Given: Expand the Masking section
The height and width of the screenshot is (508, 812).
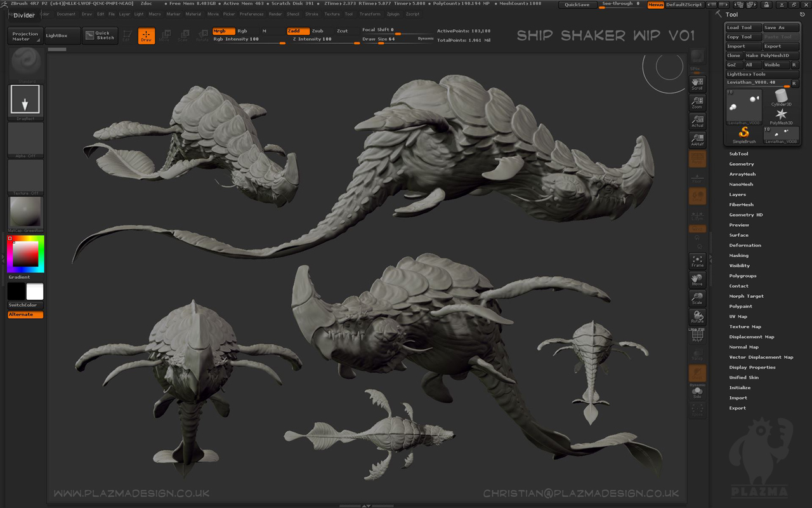Looking at the screenshot, I should (x=738, y=255).
